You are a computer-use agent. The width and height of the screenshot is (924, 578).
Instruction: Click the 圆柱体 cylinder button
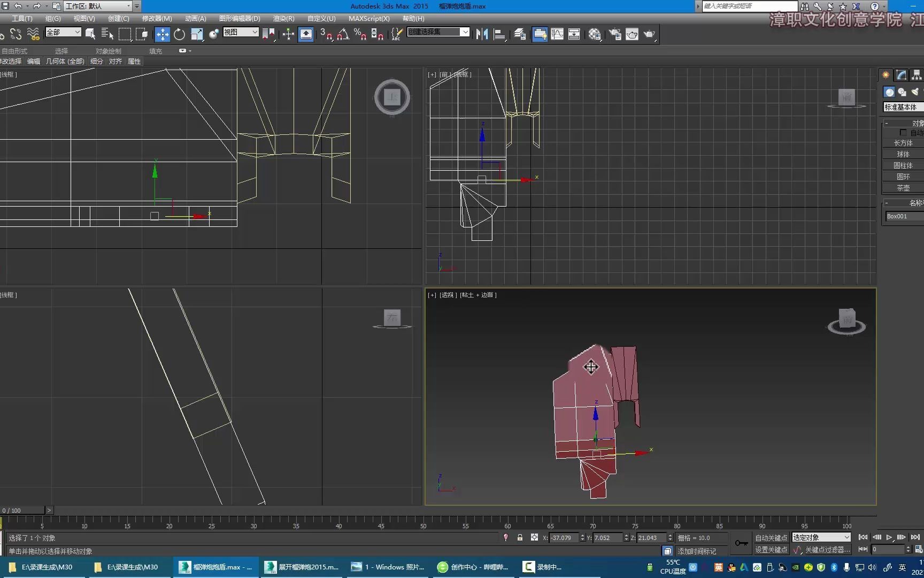(903, 165)
